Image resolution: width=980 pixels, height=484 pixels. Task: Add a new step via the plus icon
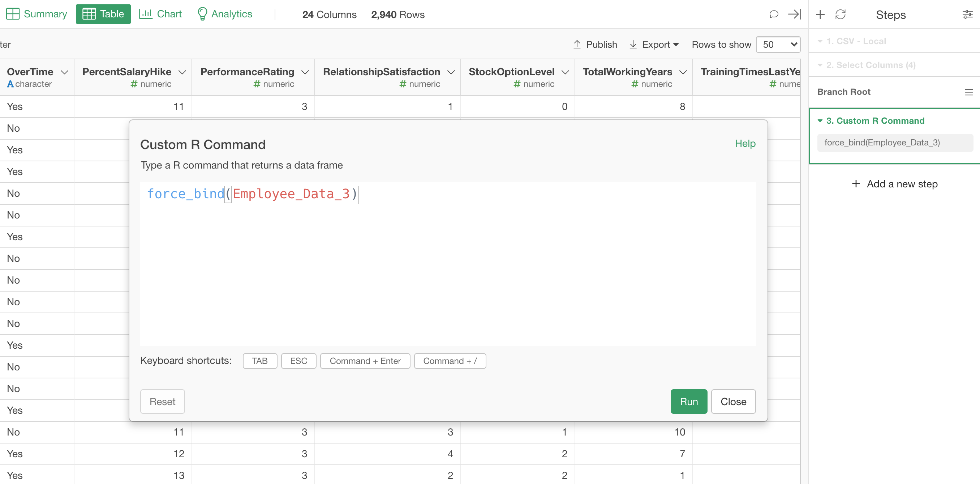pyautogui.click(x=820, y=14)
